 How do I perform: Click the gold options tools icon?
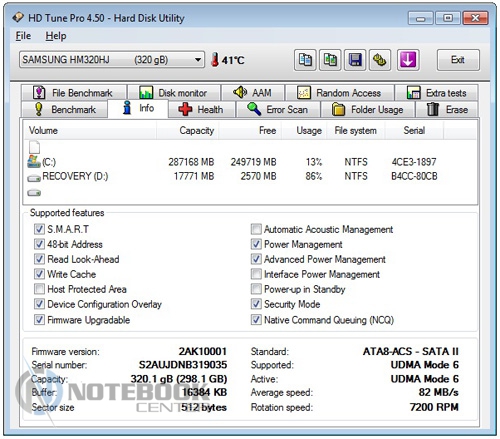pyautogui.click(x=380, y=60)
